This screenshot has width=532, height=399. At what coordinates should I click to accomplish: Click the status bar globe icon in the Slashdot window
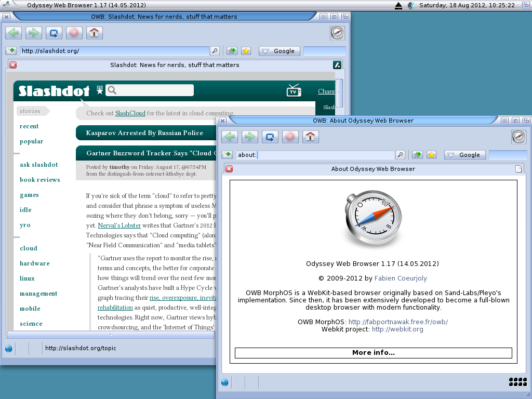click(x=9, y=349)
